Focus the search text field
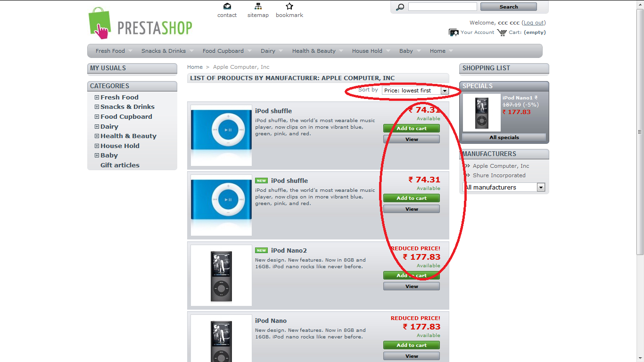The width and height of the screenshot is (644, 362). pyautogui.click(x=443, y=7)
